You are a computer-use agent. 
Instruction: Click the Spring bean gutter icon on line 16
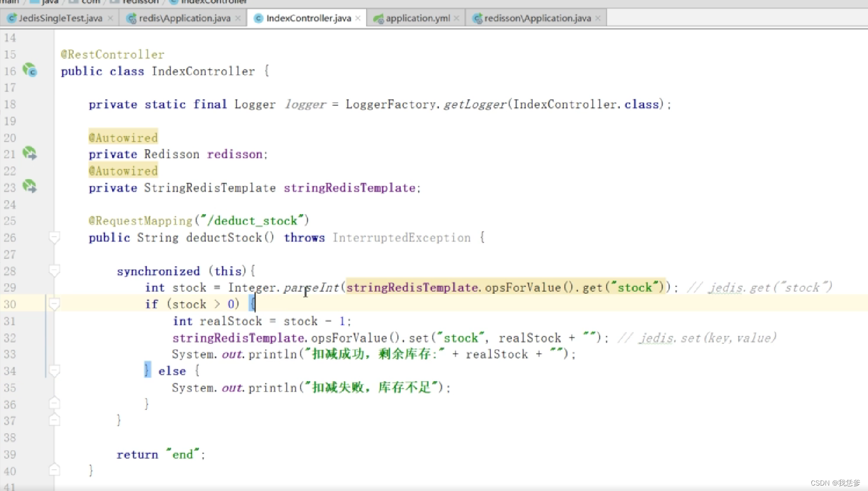30,70
